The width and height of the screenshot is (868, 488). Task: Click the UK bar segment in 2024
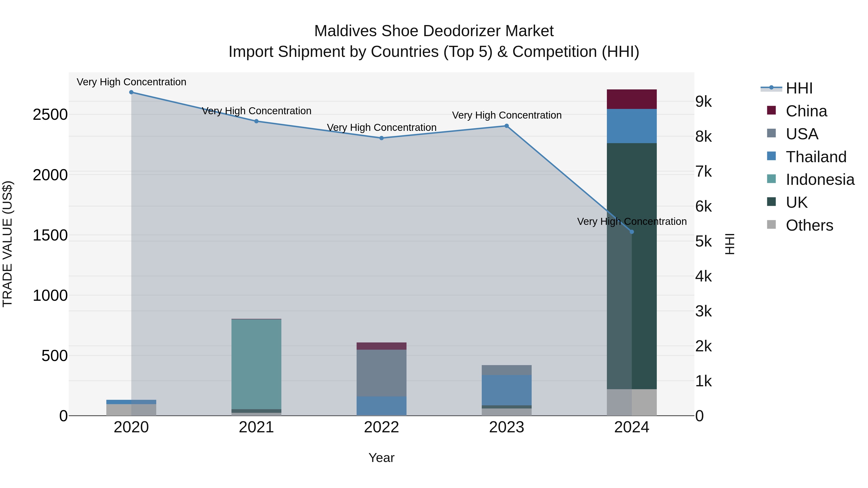[x=632, y=266]
